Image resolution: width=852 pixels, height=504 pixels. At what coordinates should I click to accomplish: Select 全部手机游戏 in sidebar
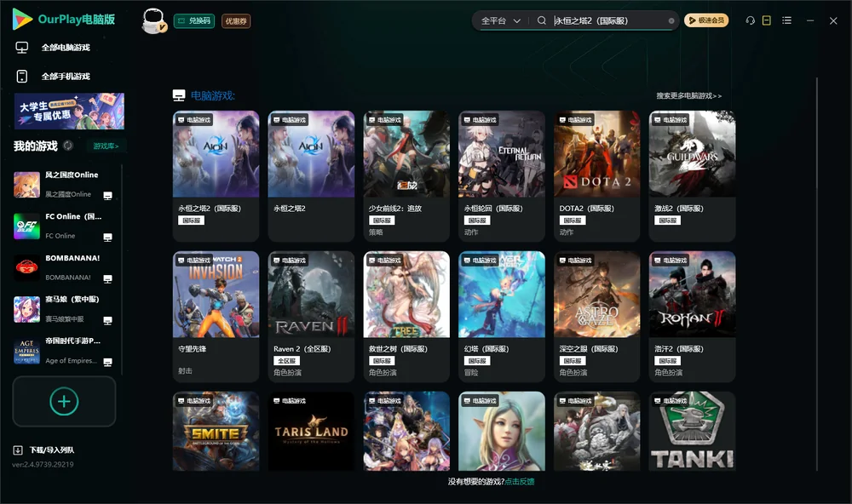(66, 76)
